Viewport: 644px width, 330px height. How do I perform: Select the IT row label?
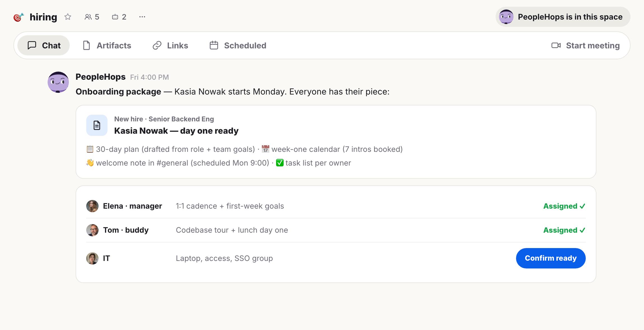coord(106,258)
